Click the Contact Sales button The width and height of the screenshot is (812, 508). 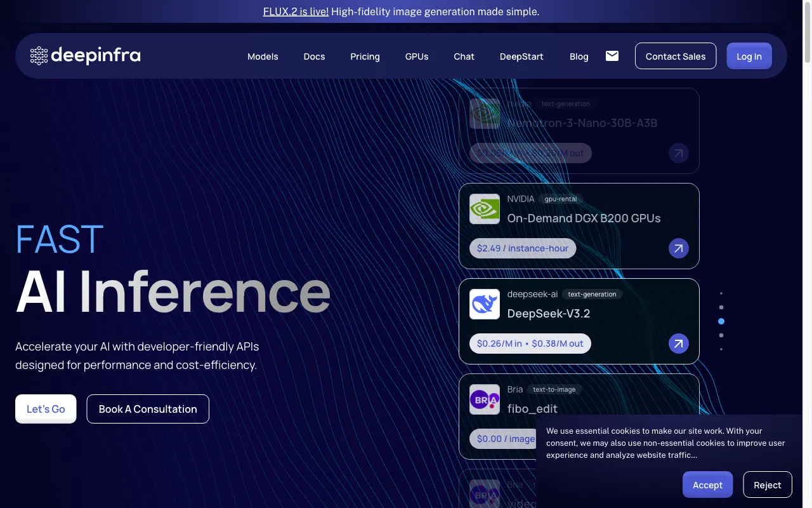point(676,56)
